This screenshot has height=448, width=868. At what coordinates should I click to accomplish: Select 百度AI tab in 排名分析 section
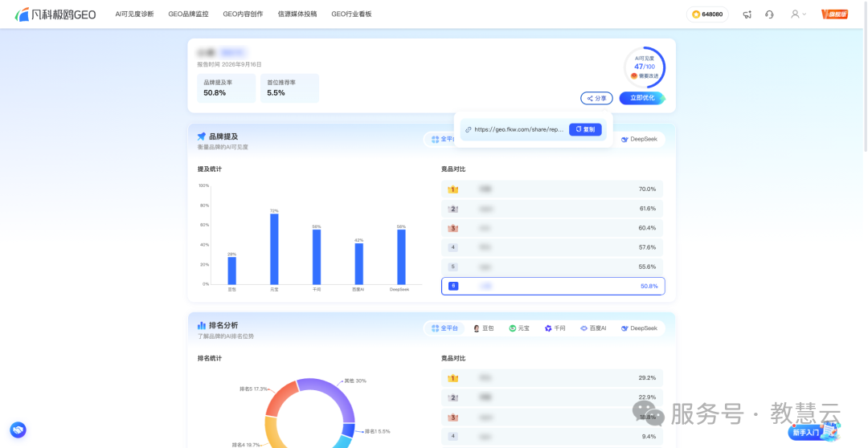point(593,328)
